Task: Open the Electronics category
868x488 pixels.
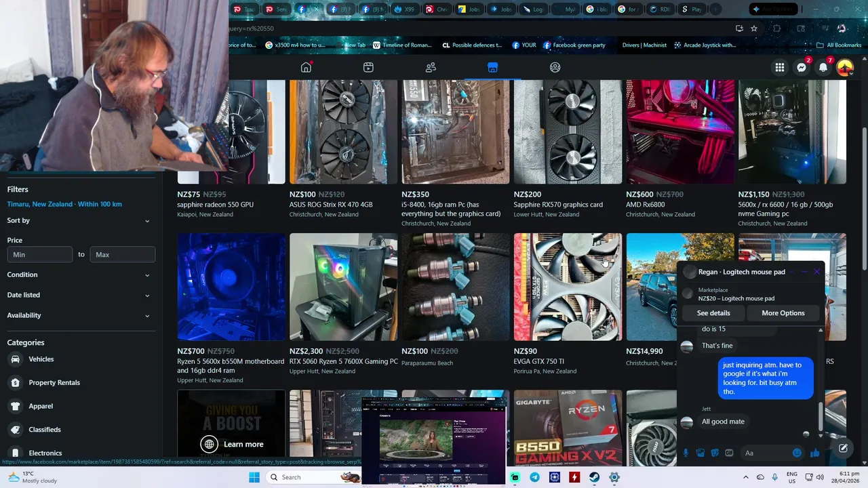Action: click(81, 453)
